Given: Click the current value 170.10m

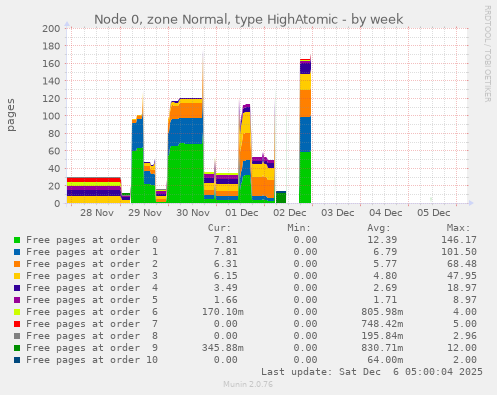Looking at the screenshot, I should coord(223,312).
